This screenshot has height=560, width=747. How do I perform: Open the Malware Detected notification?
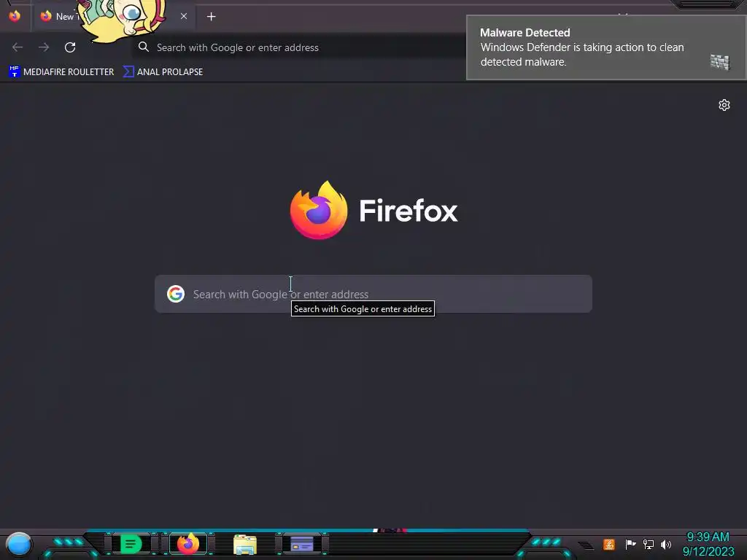click(x=606, y=47)
